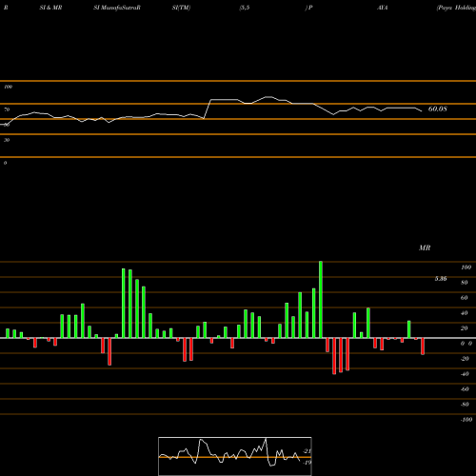Click the 30 level label on RSI axis
This screenshot has height=476, width=476.
point(7,140)
